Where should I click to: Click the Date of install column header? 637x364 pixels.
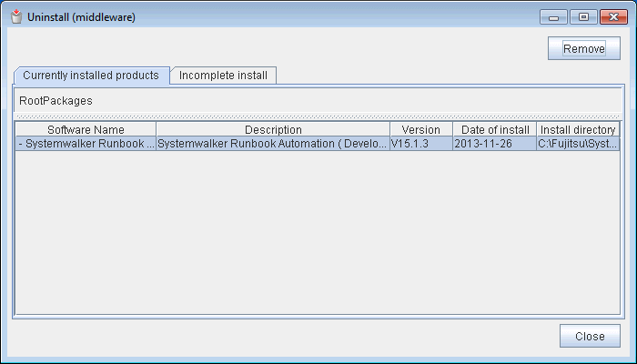tap(495, 129)
